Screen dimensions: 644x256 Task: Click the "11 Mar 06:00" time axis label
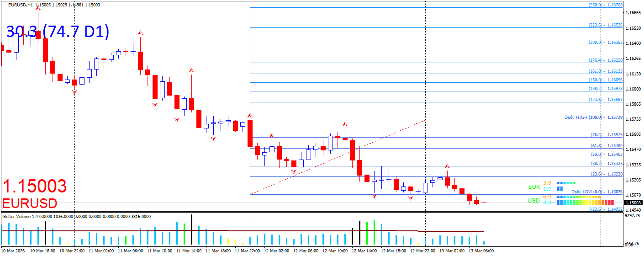tap(130, 251)
